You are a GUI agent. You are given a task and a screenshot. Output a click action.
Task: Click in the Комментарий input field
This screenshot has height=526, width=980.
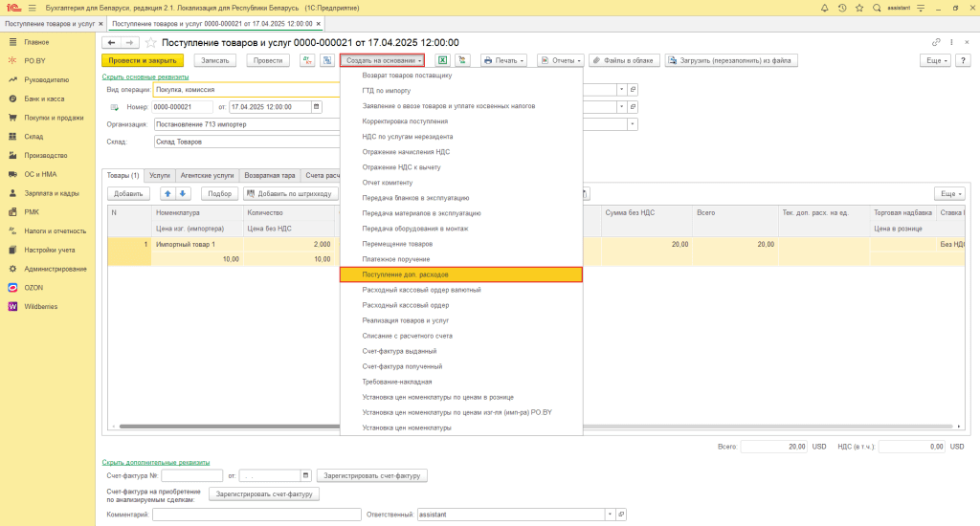(256, 515)
